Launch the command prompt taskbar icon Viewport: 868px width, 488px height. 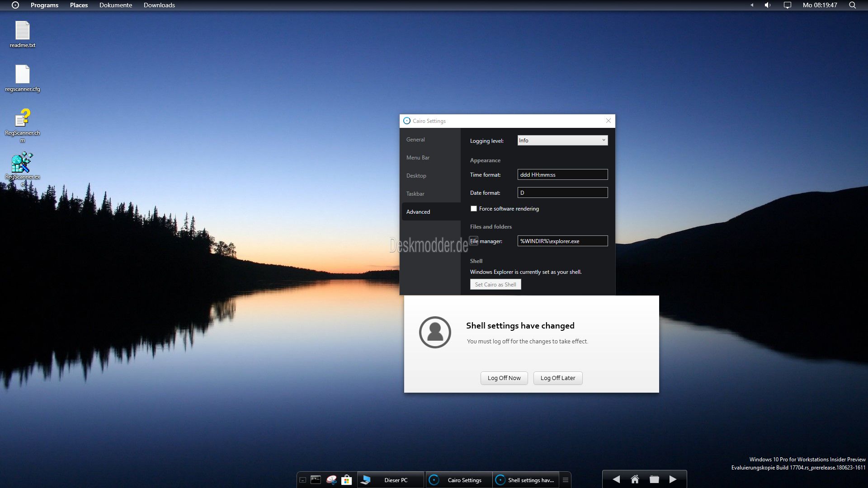click(316, 480)
